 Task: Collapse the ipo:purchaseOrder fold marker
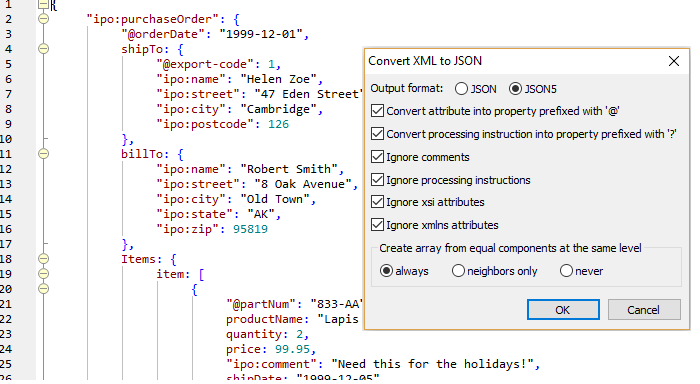pos(43,19)
